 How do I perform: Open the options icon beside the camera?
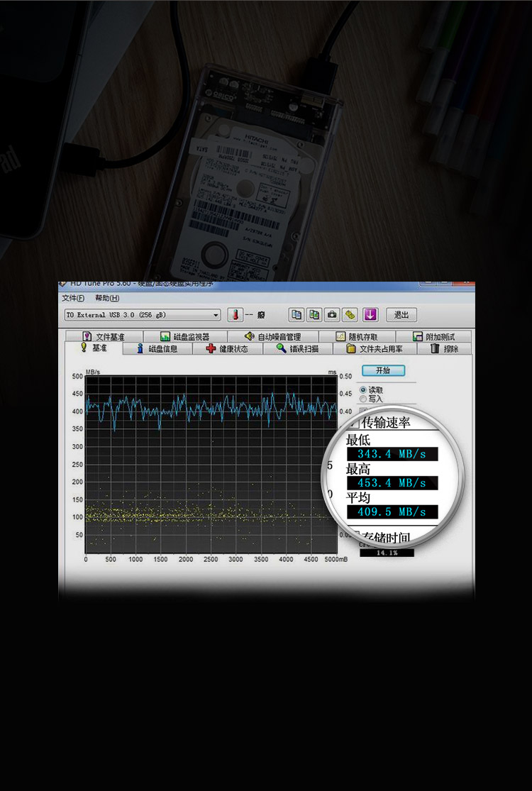350,315
